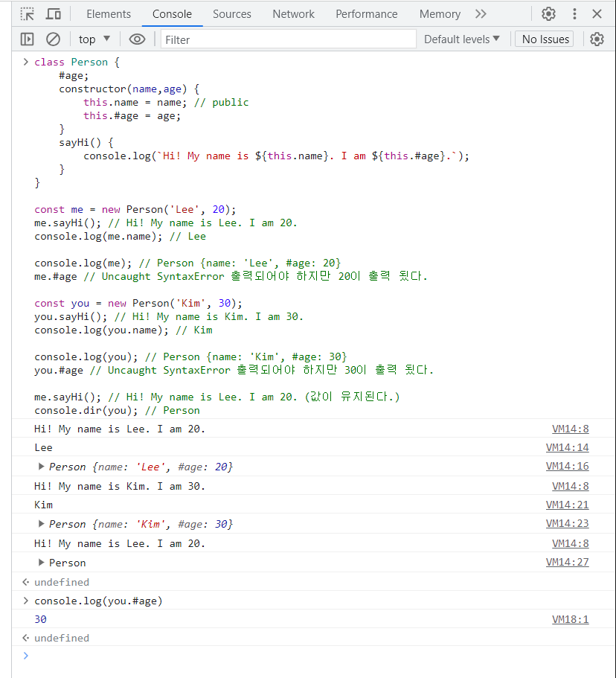Viewport: 616px width, 678px height.
Task: Open the top JavaScript context dropdown
Action: pos(94,39)
